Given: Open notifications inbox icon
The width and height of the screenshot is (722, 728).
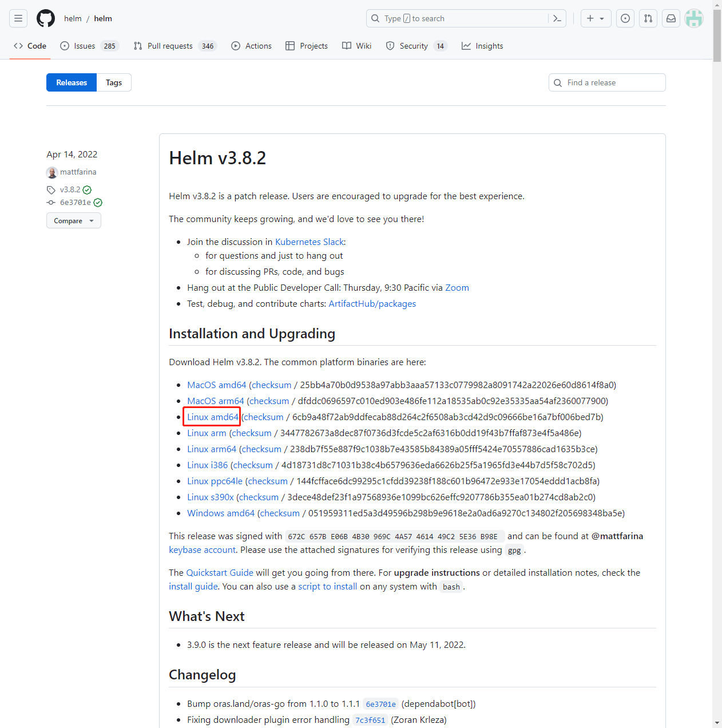Looking at the screenshot, I should click(x=671, y=18).
